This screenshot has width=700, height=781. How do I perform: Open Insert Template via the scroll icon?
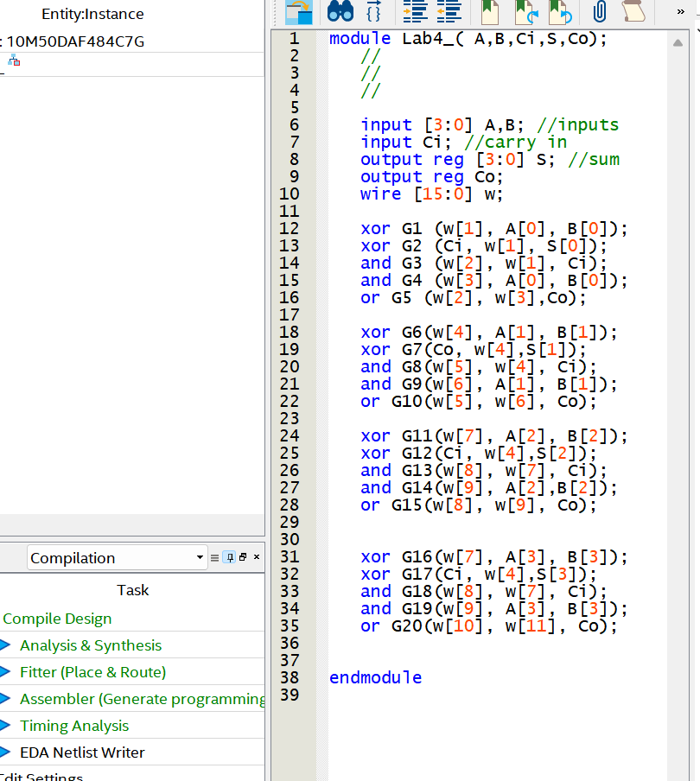(635, 12)
